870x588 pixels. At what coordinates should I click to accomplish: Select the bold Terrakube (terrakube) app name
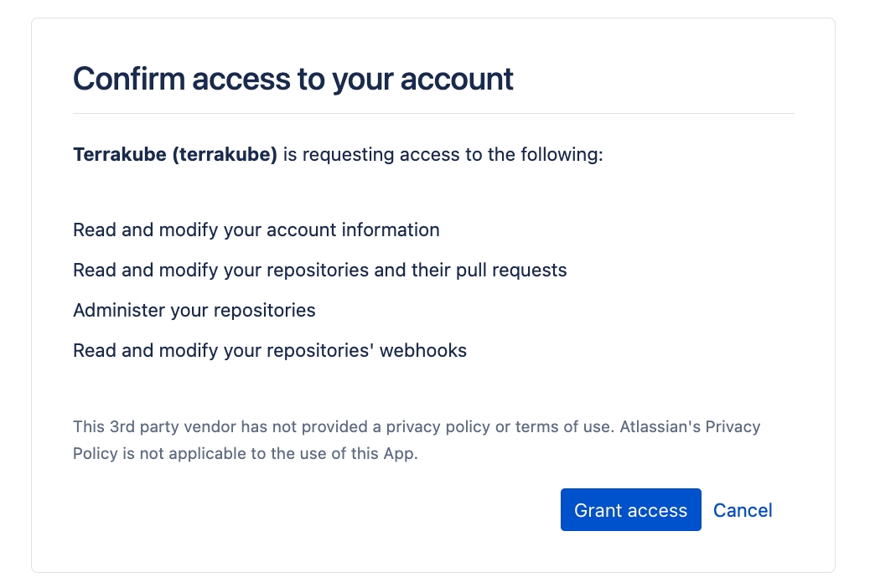175,155
